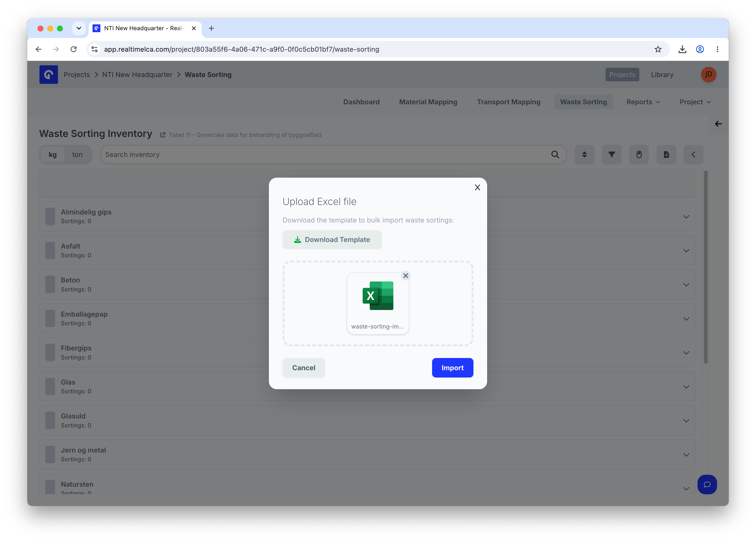Image resolution: width=756 pixels, height=542 pixels.
Task: Click the Glasuld color swatch
Action: (50, 421)
